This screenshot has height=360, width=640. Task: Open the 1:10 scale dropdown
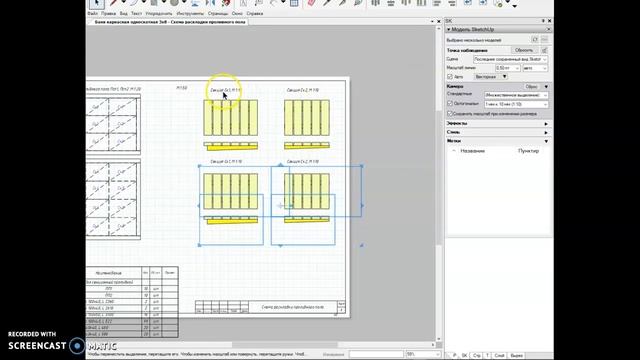tap(516, 104)
